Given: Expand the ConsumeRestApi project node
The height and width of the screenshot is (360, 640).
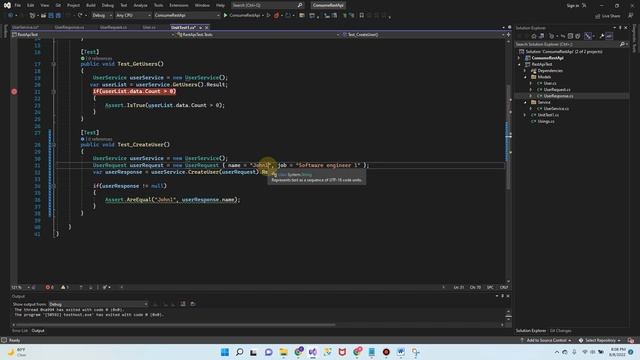Looking at the screenshot, I should 520,58.
